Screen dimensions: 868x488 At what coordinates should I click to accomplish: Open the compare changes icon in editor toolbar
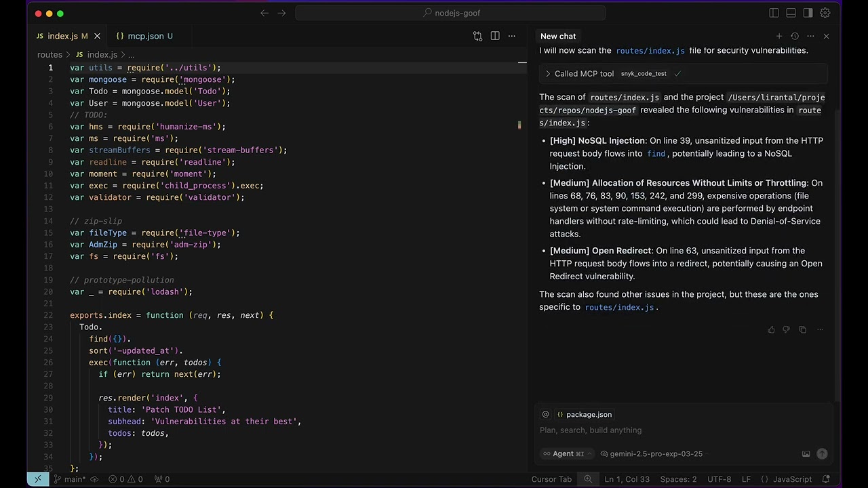coord(477,36)
